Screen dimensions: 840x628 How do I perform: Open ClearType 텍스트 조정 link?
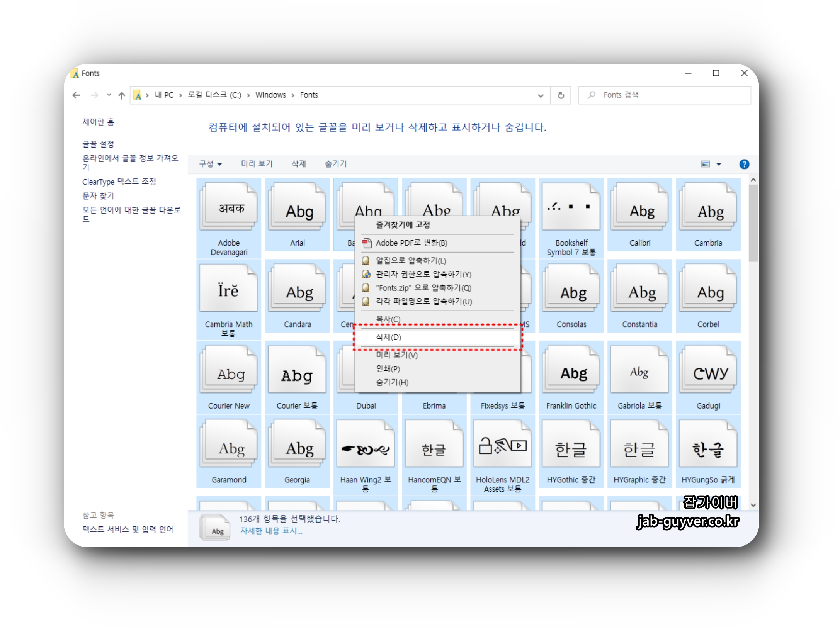pos(119,182)
